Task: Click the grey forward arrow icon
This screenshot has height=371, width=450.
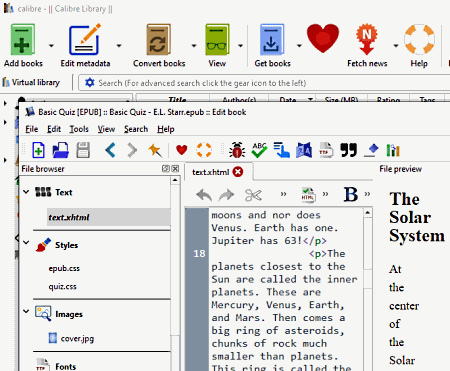Action: pos(132,150)
